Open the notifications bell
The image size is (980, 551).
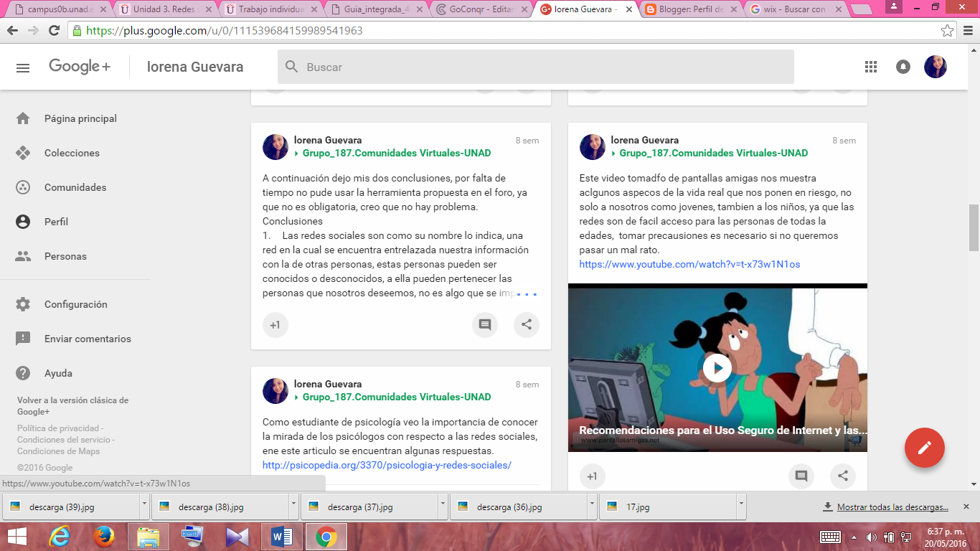pyautogui.click(x=903, y=67)
